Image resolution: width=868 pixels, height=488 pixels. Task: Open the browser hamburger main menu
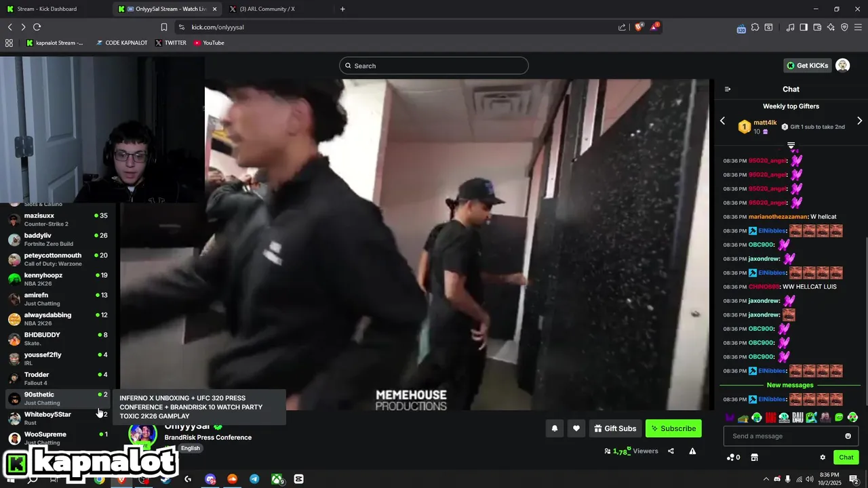tap(858, 27)
